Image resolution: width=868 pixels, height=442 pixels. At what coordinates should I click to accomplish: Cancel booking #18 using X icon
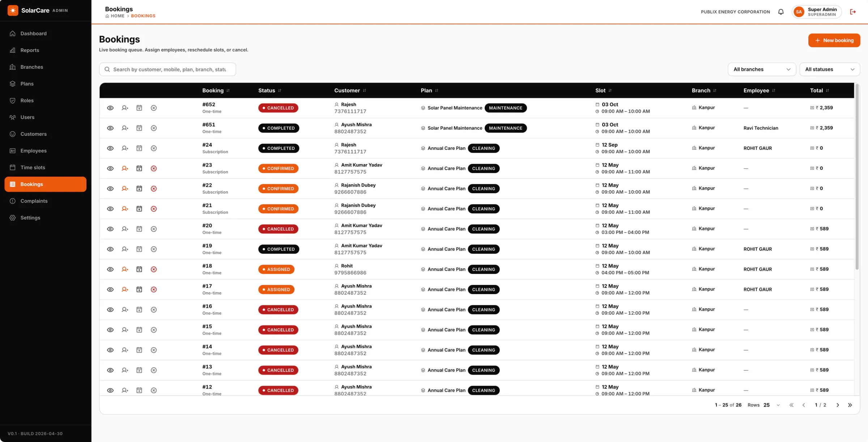154,269
